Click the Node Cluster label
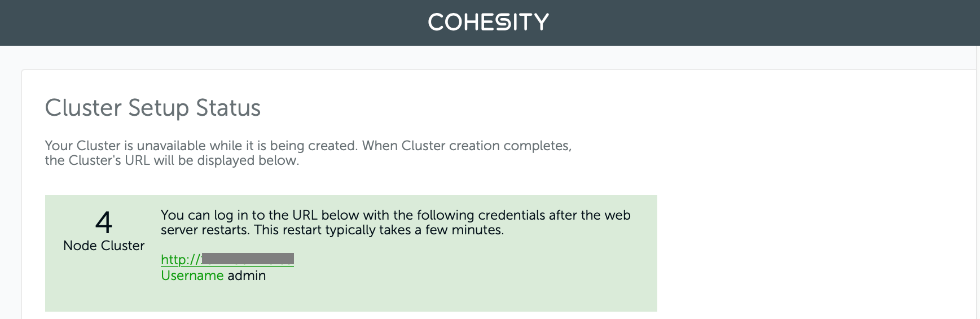 tap(104, 246)
